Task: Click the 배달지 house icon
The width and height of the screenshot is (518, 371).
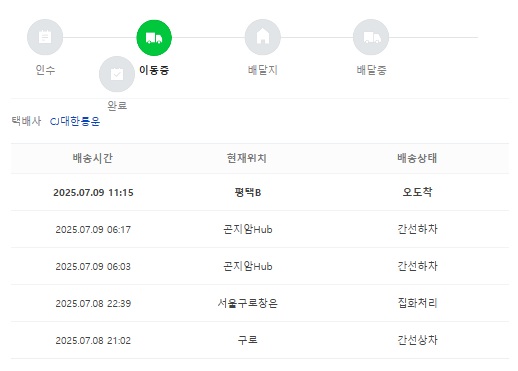Action: [263, 37]
